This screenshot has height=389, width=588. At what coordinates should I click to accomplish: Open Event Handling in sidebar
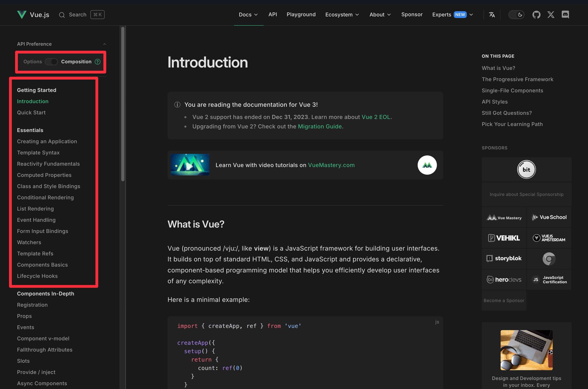pyautogui.click(x=36, y=220)
